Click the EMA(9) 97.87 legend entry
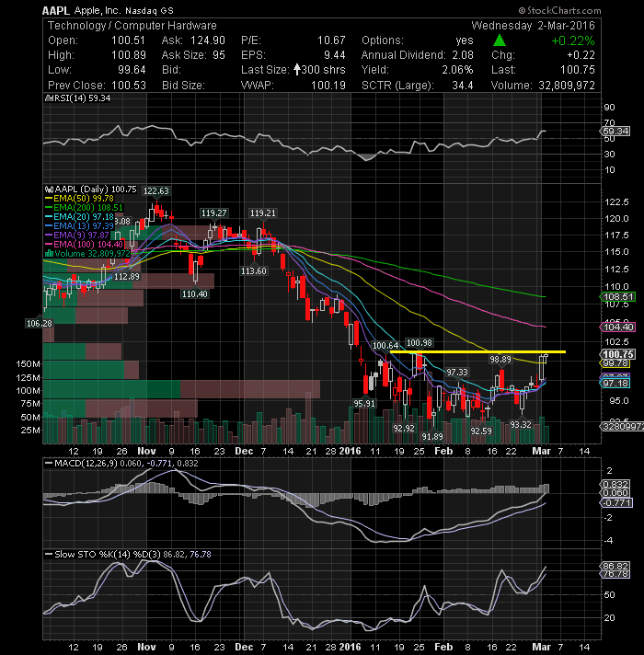The width and height of the screenshot is (644, 655). (x=77, y=236)
